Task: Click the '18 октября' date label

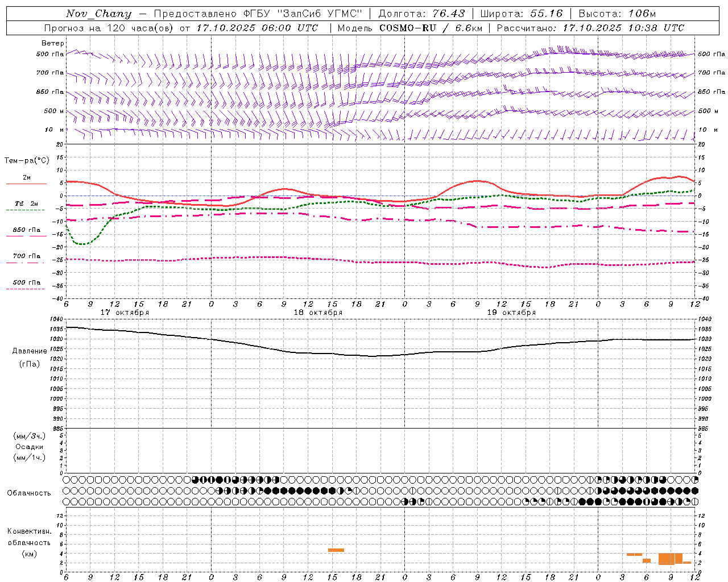Action: coord(318,313)
